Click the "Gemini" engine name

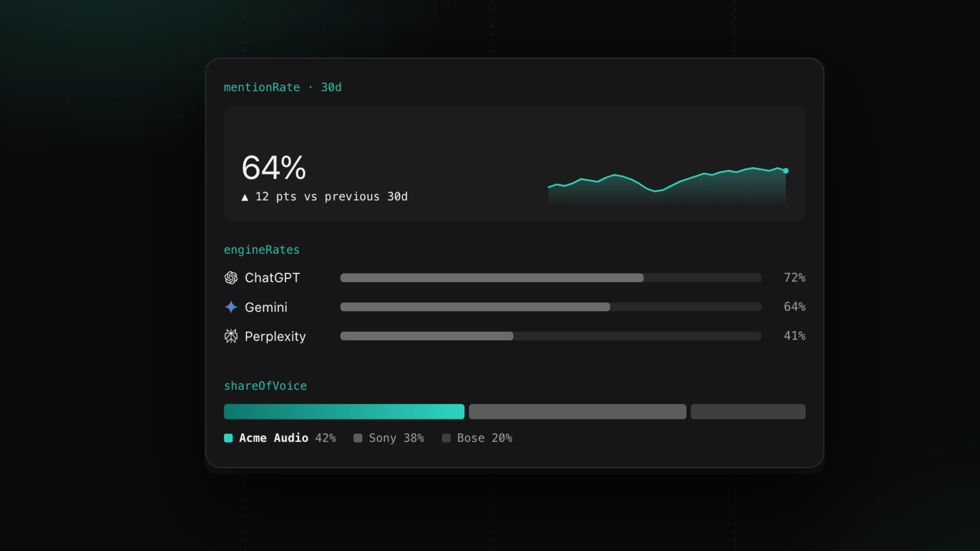point(266,307)
